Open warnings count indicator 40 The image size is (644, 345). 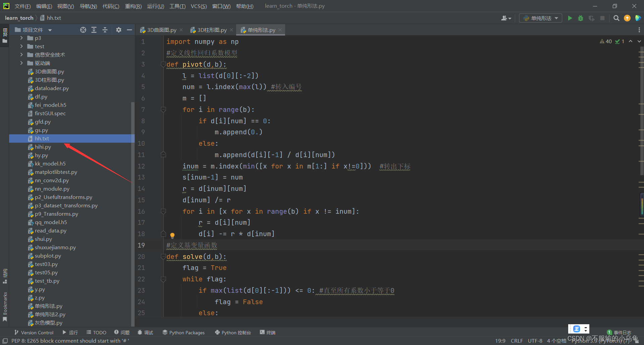tap(606, 41)
